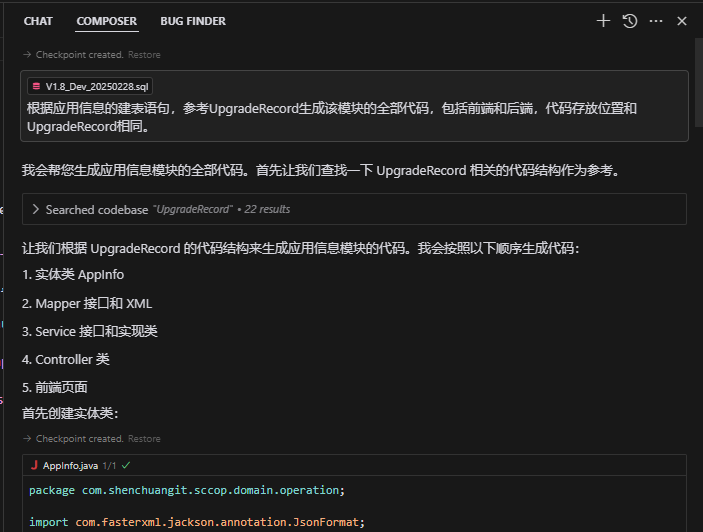Open composer history clock icon
The height and width of the screenshot is (532, 703).
(630, 21)
